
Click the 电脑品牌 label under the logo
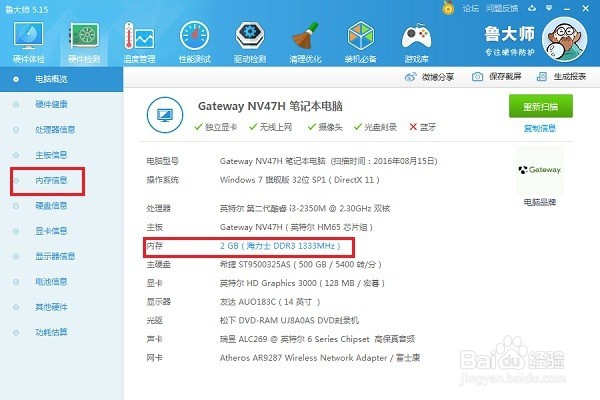pos(540,202)
